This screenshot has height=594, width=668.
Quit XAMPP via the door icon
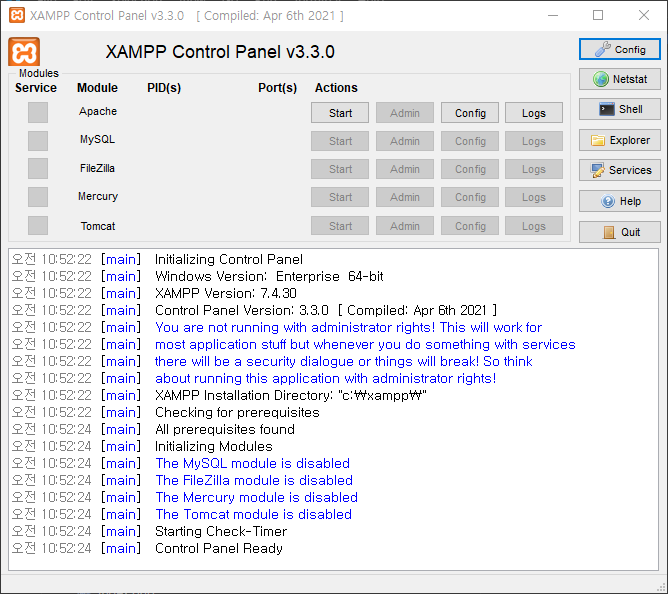tap(619, 232)
